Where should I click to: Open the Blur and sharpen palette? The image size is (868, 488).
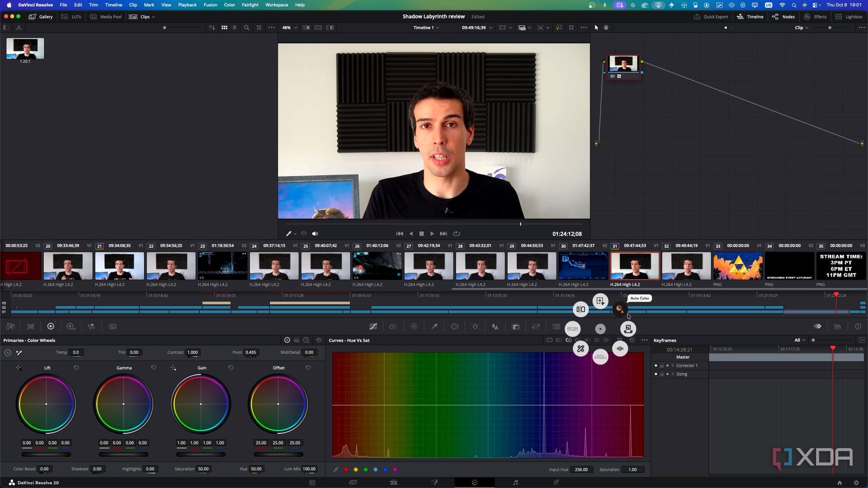pyautogui.click(x=495, y=326)
